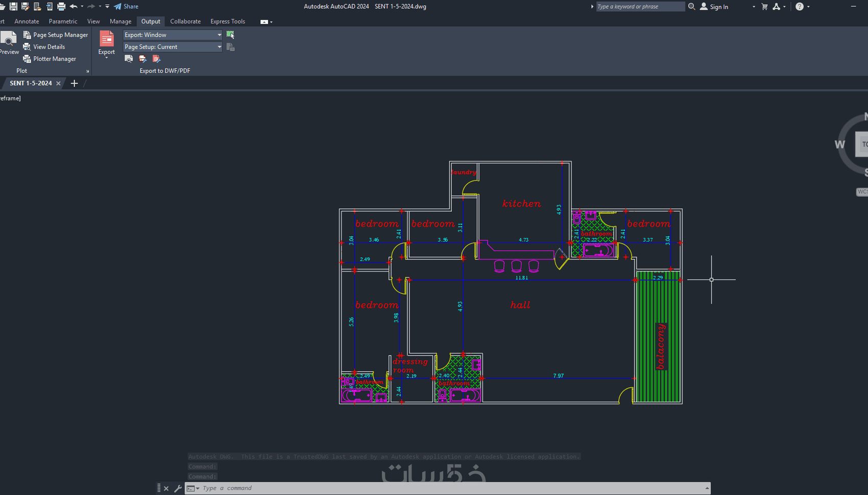
Task: Open Page Setup Manager
Action: [x=56, y=35]
